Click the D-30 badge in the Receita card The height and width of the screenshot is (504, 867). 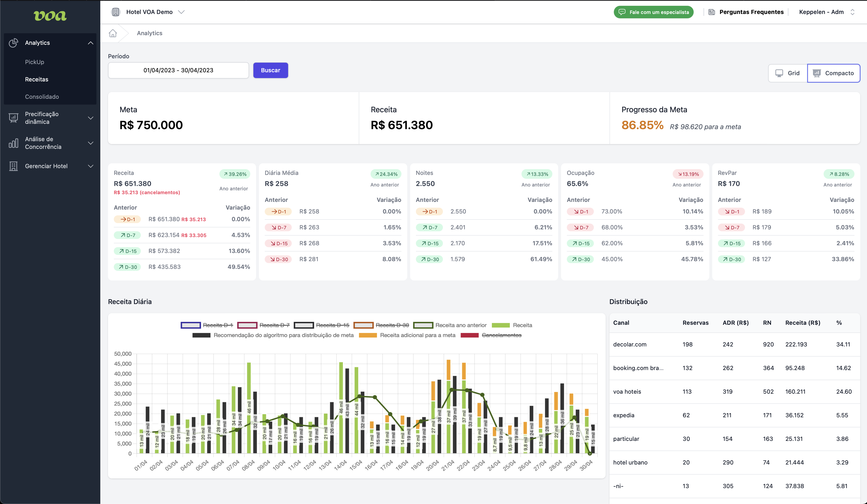point(127,267)
